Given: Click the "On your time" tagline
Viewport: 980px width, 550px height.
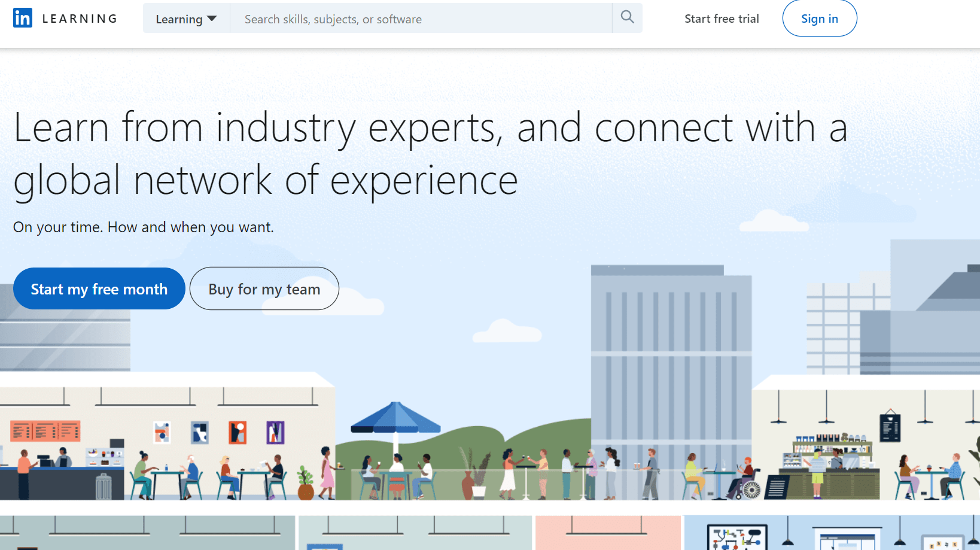Looking at the screenshot, I should [x=142, y=227].
